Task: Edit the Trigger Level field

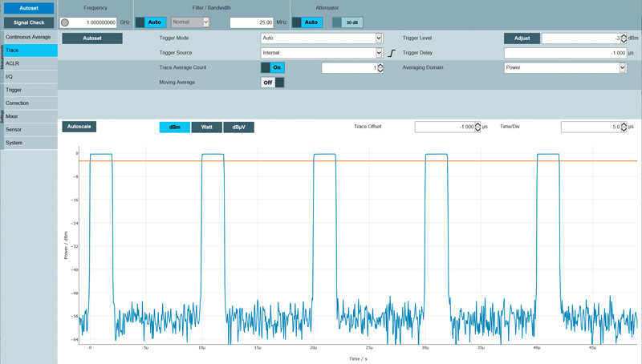Action: coord(581,38)
